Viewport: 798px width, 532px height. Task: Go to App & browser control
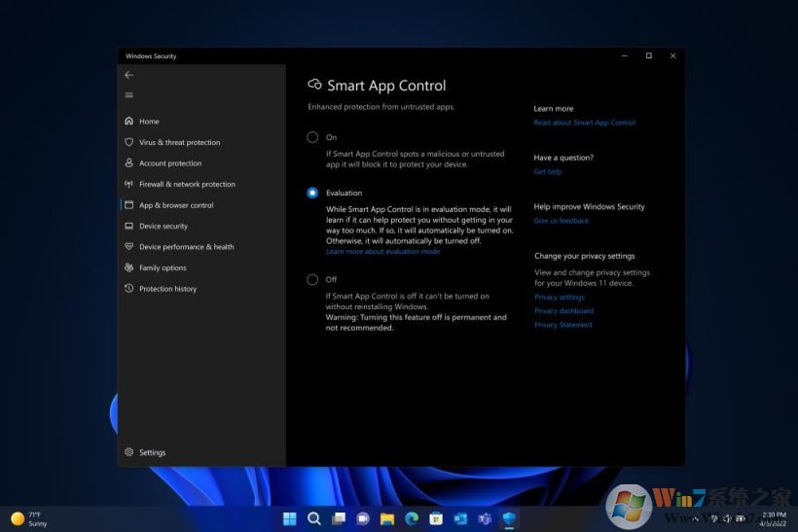point(175,205)
